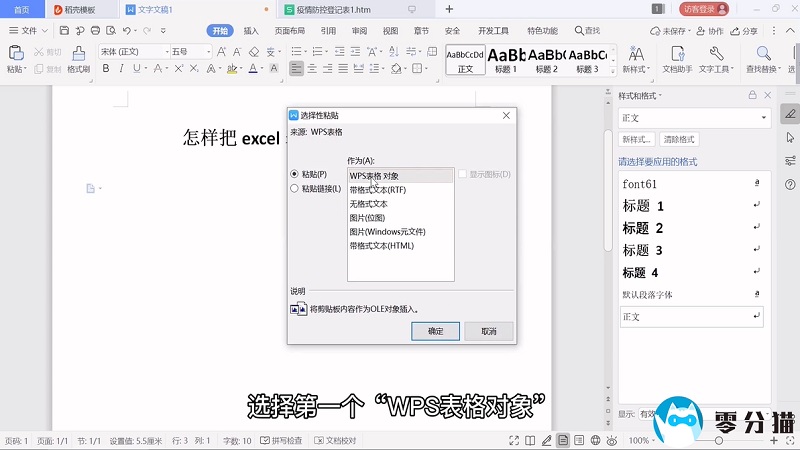Viewport: 800px width, 450px height.
Task: Click the Paste (粘贴) icon
Action: [15, 53]
